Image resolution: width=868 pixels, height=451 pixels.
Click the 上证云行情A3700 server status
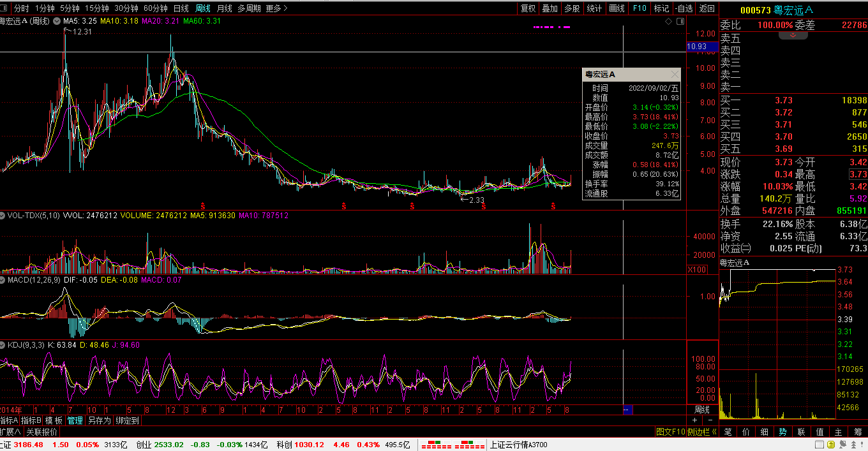click(x=518, y=445)
